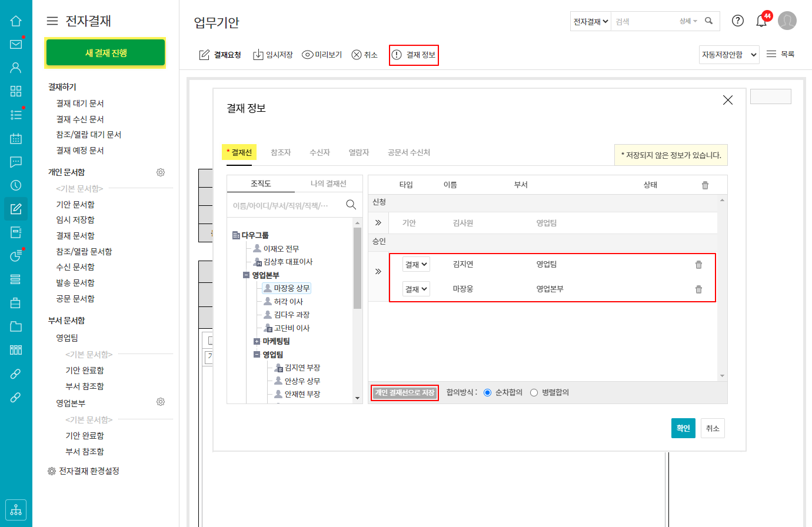Open the 자동저장안함 autosave dropdown
812x527 pixels.
(728, 55)
